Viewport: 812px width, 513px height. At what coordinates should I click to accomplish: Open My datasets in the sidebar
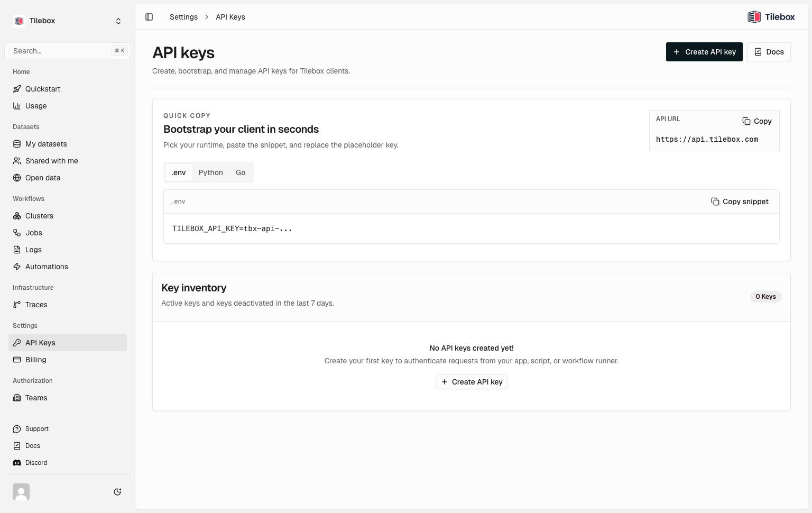68,144
